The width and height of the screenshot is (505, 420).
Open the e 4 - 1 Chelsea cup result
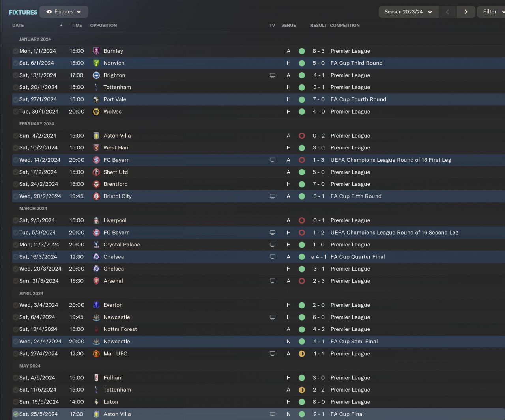[318, 257]
